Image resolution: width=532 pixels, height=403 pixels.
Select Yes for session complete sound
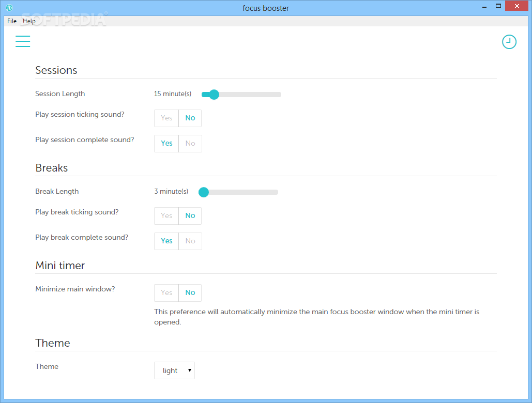(x=166, y=143)
